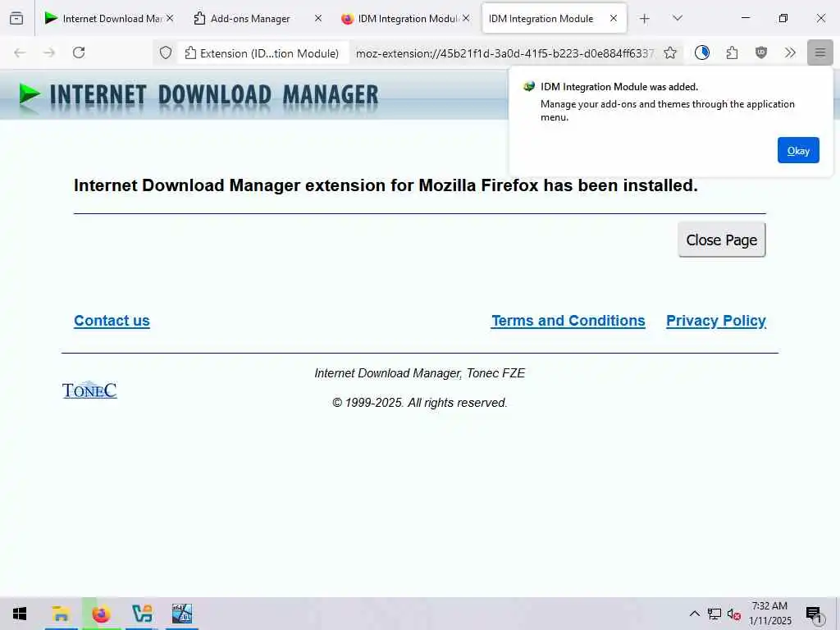840x630 pixels.
Task: Click the moz-extension URL address field
Action: coord(504,53)
